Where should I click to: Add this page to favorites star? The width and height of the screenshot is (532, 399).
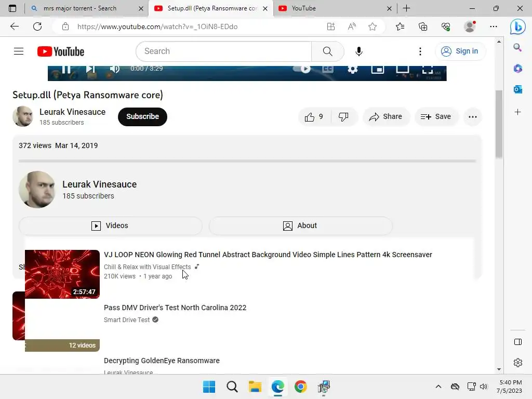pyautogui.click(x=373, y=26)
